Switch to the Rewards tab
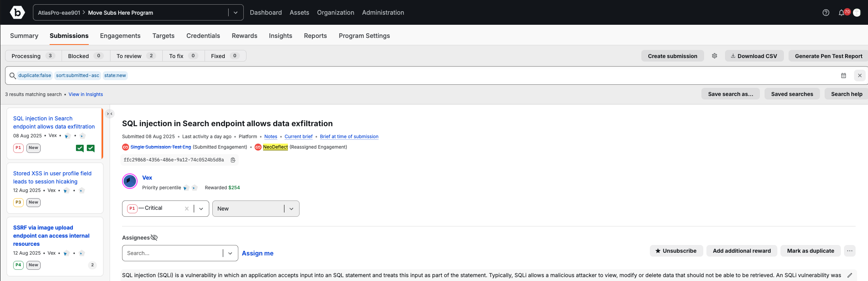The image size is (868, 281). pyautogui.click(x=245, y=36)
